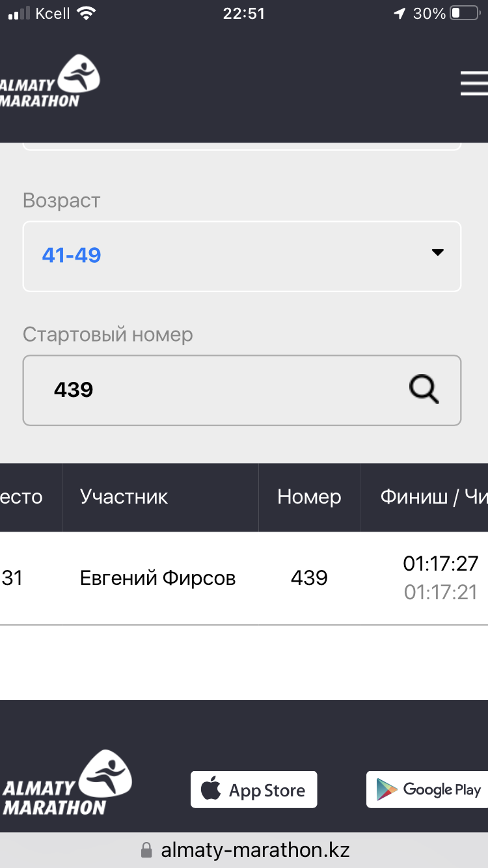Tap the almaty-marathon.kz address text
Image resolution: width=488 pixels, height=868 pixels.
[x=255, y=850]
